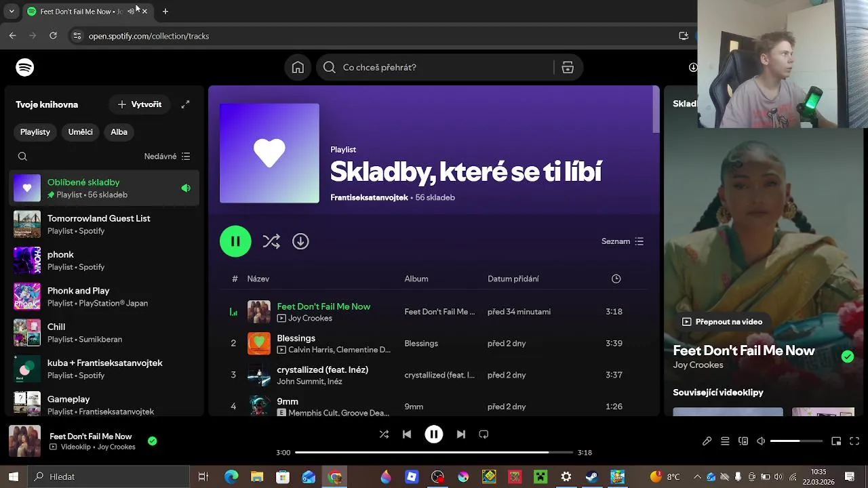Open the Nedávné sort dropdown in library
Viewport: 868px width, 488px height.
[x=167, y=157]
